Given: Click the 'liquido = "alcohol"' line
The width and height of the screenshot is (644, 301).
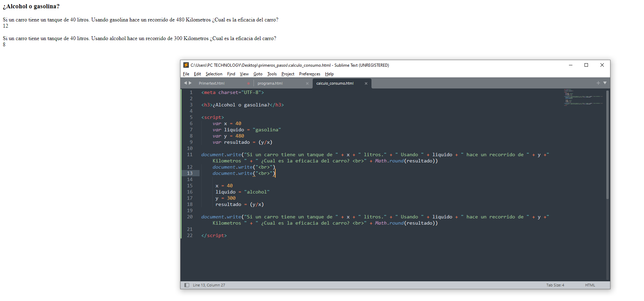Looking at the screenshot, I should (x=242, y=192).
